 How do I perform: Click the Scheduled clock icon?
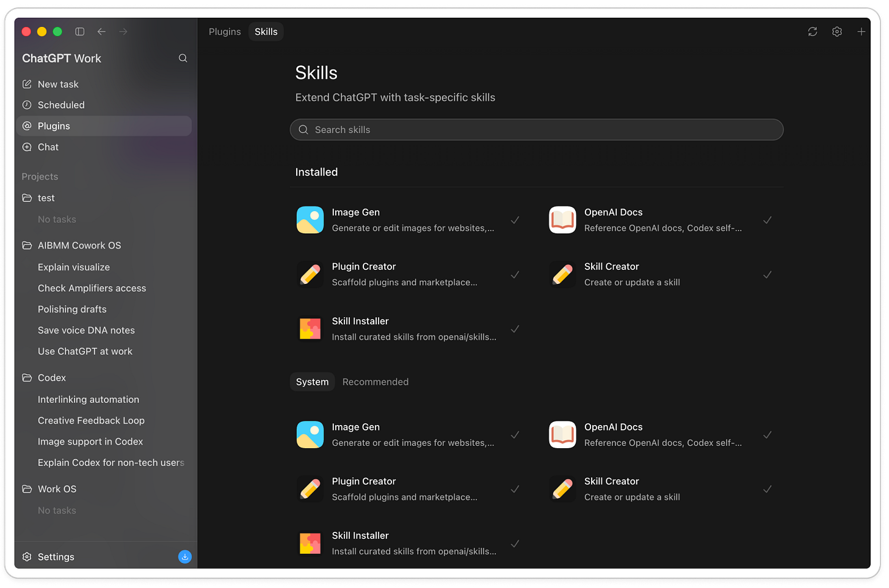click(x=27, y=105)
